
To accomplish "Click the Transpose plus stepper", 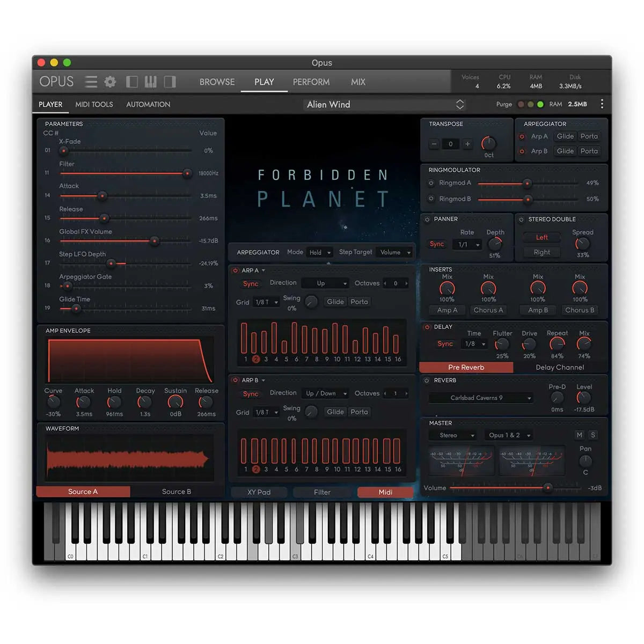I will [467, 144].
